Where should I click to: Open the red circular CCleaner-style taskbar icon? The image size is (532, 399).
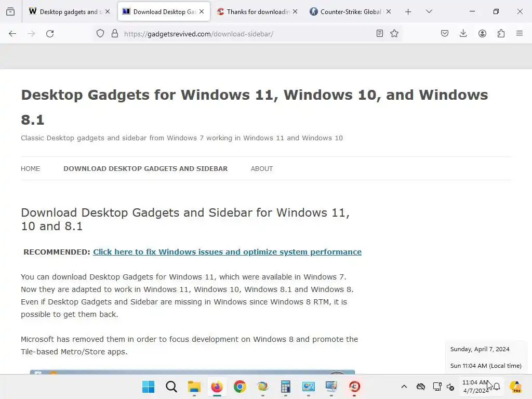click(x=354, y=387)
